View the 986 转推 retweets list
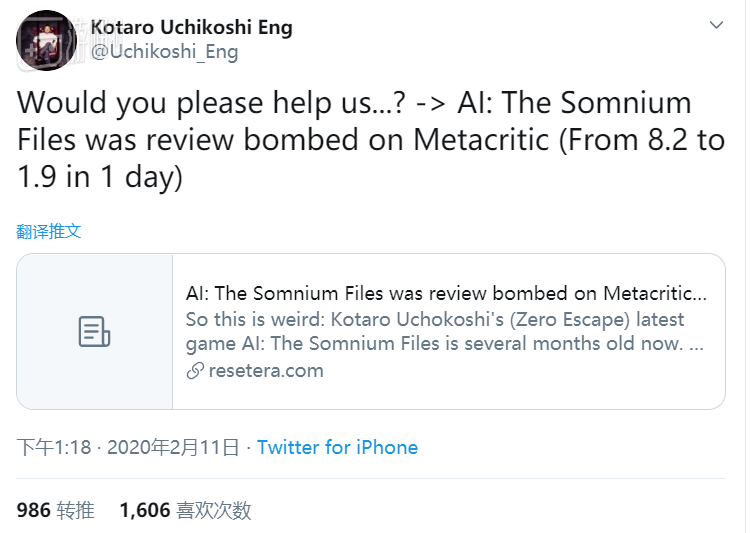Viewport: 750px width, 533px height. point(55,510)
